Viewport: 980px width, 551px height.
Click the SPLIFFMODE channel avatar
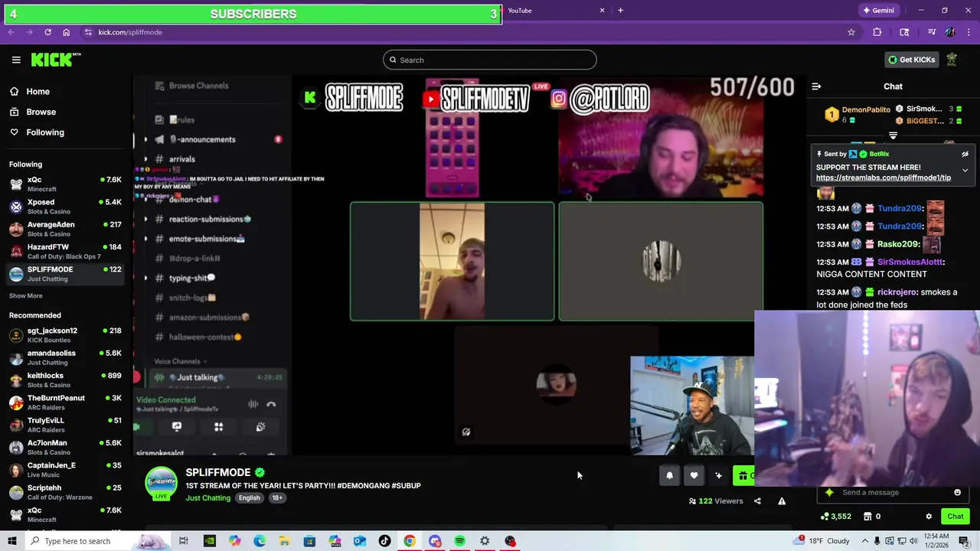coord(162,483)
